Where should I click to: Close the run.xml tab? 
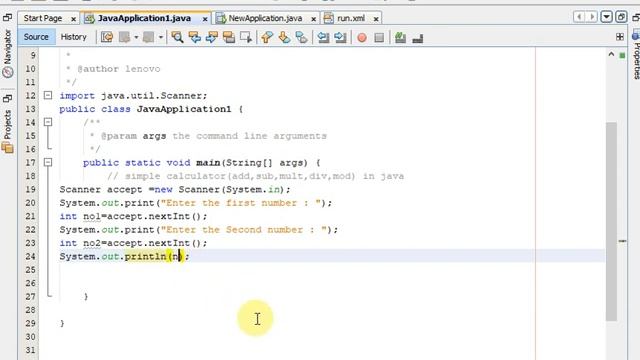376,19
